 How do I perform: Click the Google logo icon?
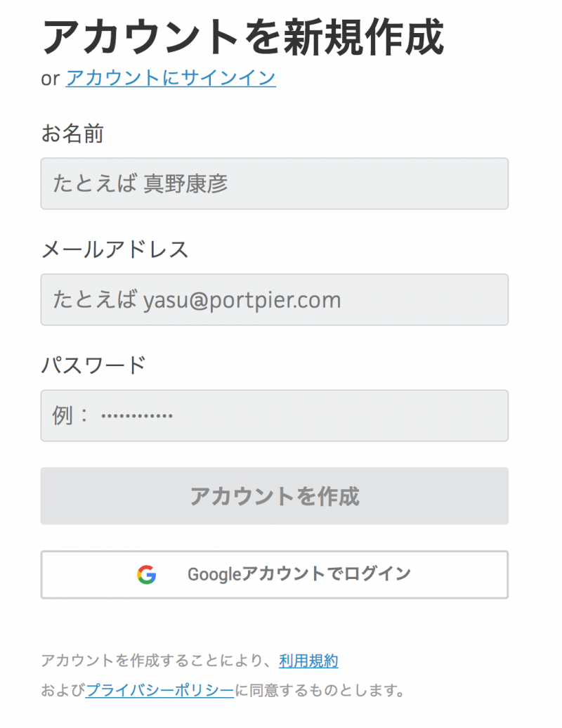click(x=147, y=574)
